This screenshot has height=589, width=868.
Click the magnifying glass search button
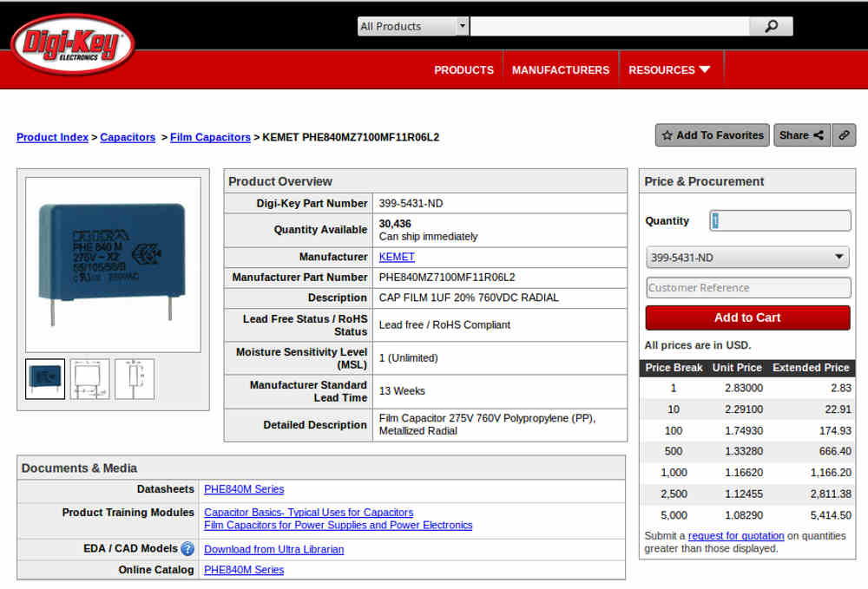point(771,26)
